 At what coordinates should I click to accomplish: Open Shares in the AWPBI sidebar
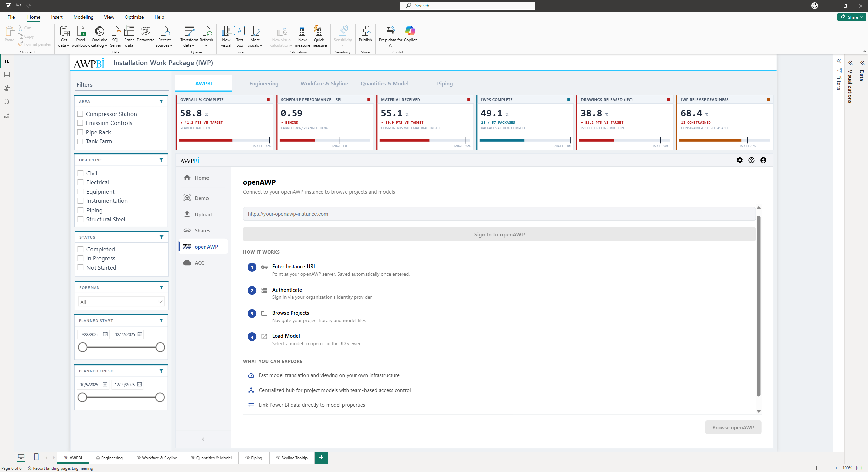(203, 231)
